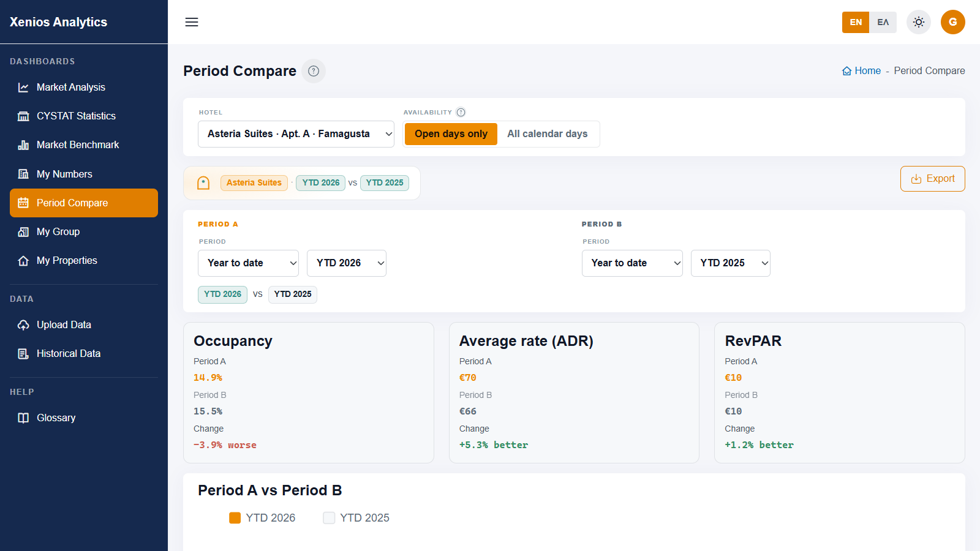Open Period A YTD 2026 dropdown
Viewport: 980px width, 551px height.
coord(347,263)
